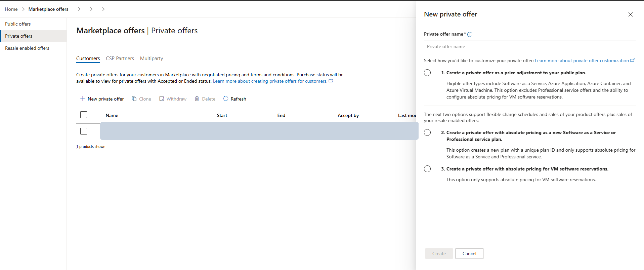Click the breadcrumb chevron after Home
The width and height of the screenshot is (644, 270).
(x=23, y=9)
